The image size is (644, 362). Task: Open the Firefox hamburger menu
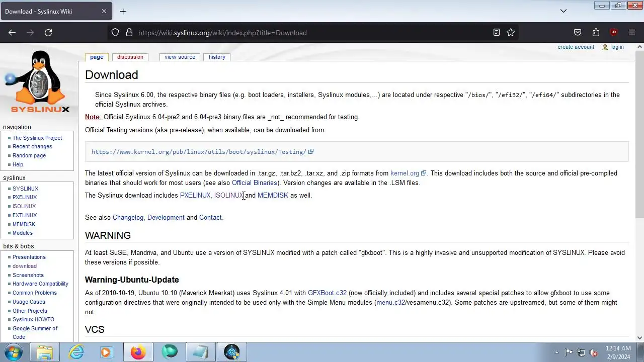tap(632, 33)
